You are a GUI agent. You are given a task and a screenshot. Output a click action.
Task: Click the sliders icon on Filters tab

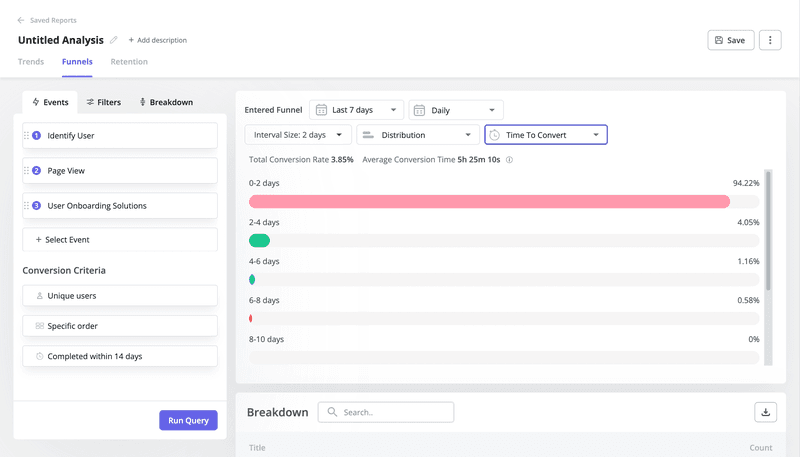[x=90, y=102]
